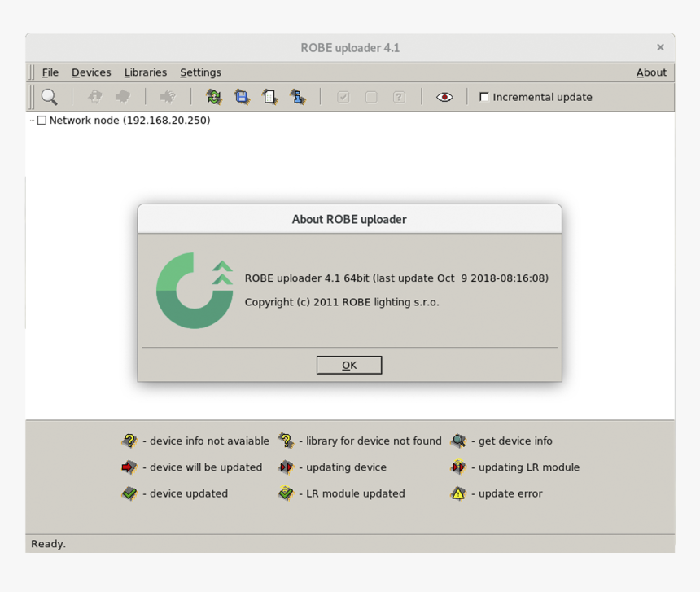This screenshot has width=700, height=592.
Task: Click the eye preview icon on toolbar
Action: 444,97
